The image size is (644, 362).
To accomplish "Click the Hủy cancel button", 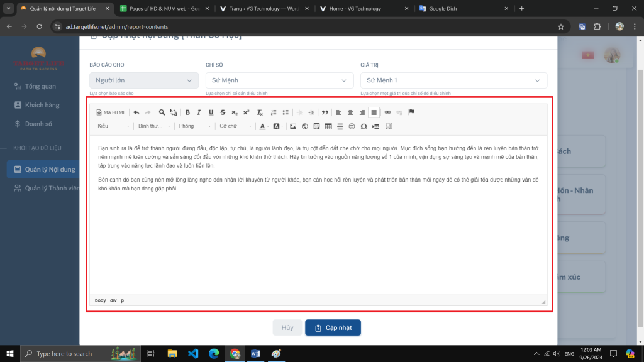I will [x=287, y=327].
